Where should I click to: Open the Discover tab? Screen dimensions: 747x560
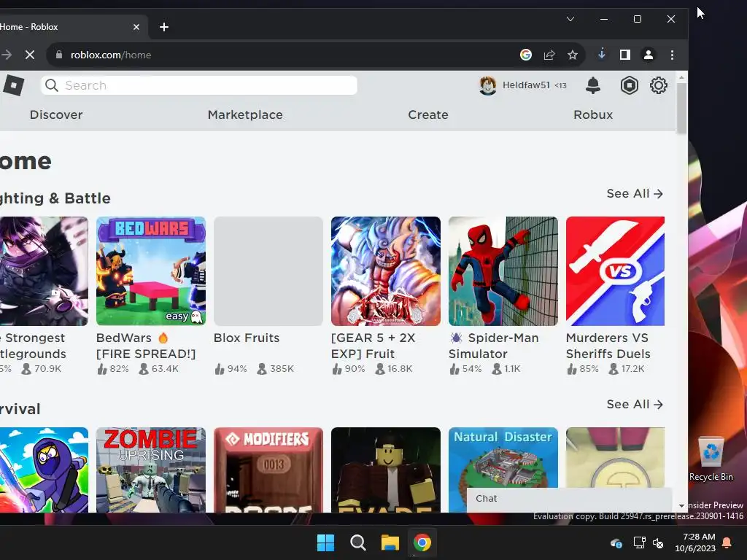[56, 114]
